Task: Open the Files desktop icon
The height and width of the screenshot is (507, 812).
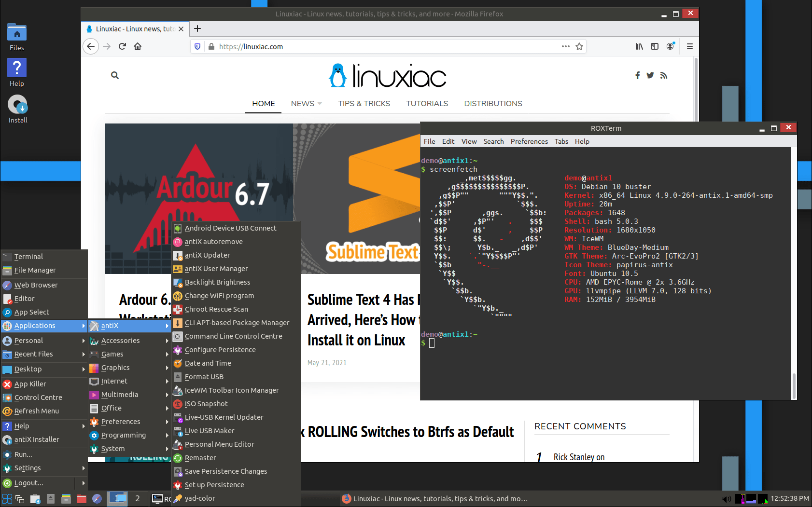Action: tap(17, 38)
